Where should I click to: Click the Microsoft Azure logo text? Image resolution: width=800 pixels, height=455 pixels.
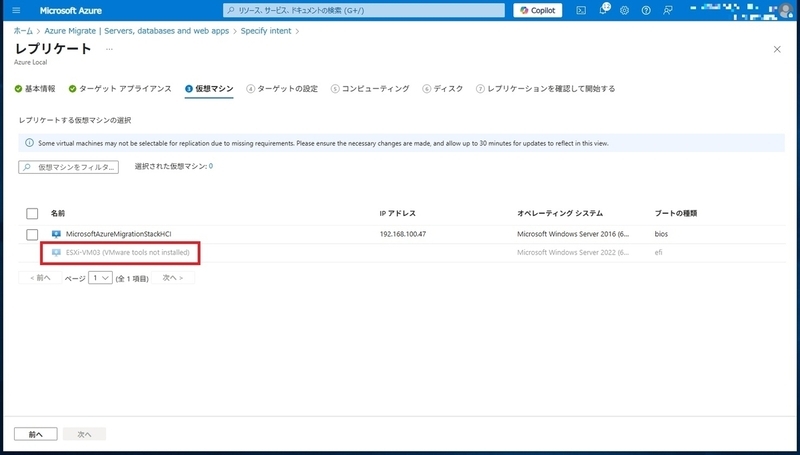tap(70, 10)
